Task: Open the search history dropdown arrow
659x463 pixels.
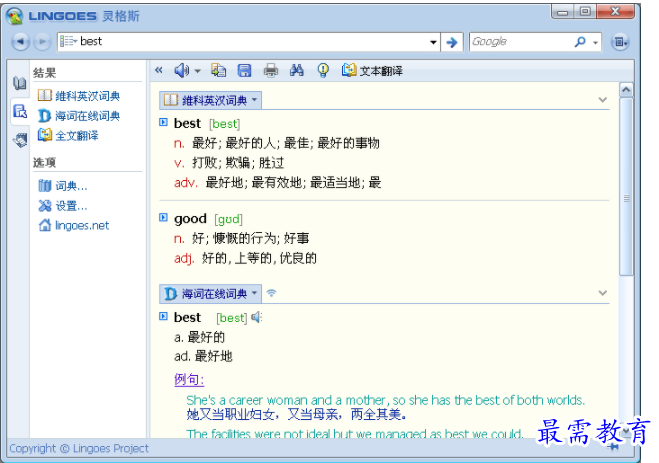Action: point(433,42)
